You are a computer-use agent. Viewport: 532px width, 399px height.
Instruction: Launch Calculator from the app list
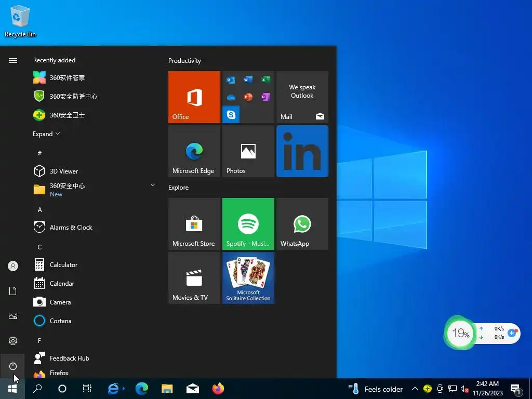(95, 264)
